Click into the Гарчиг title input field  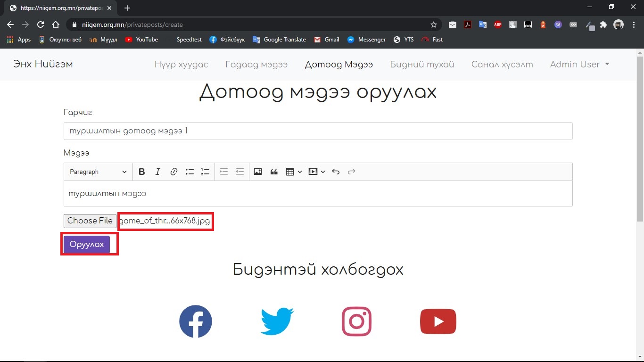(x=318, y=131)
